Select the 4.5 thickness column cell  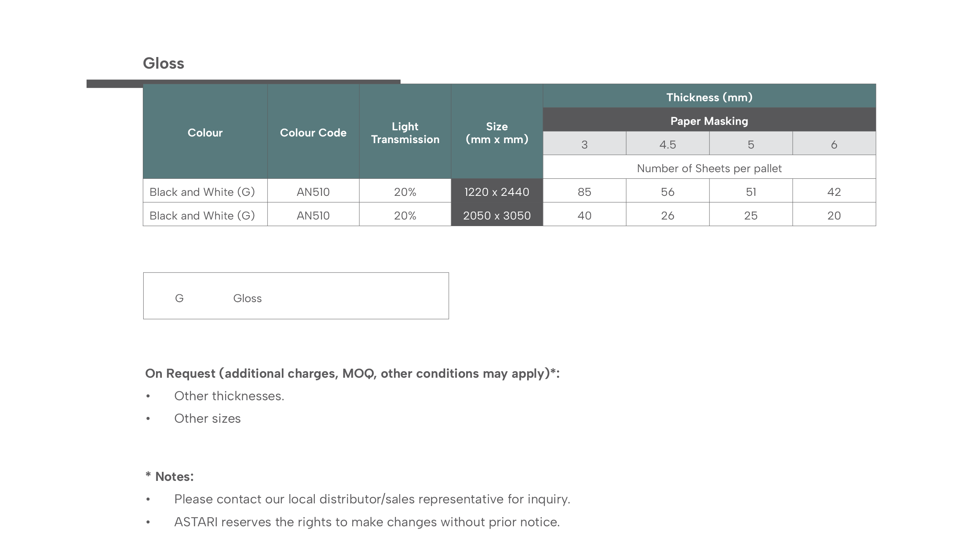tap(668, 143)
